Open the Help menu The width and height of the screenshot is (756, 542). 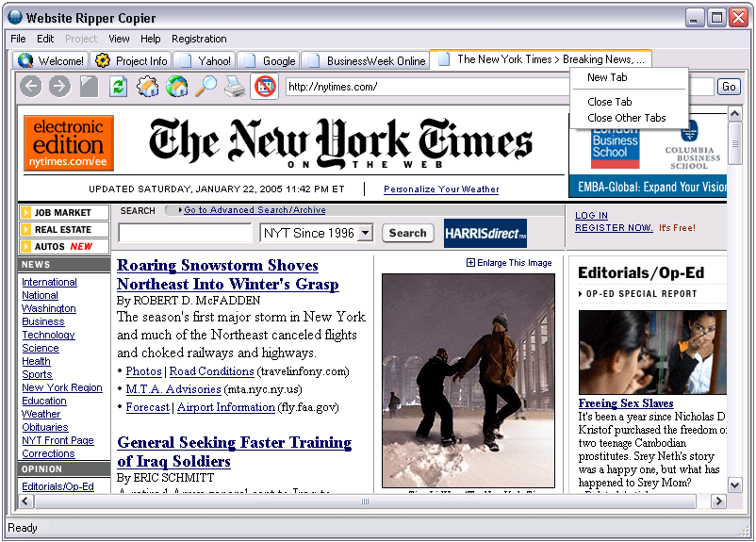(151, 39)
